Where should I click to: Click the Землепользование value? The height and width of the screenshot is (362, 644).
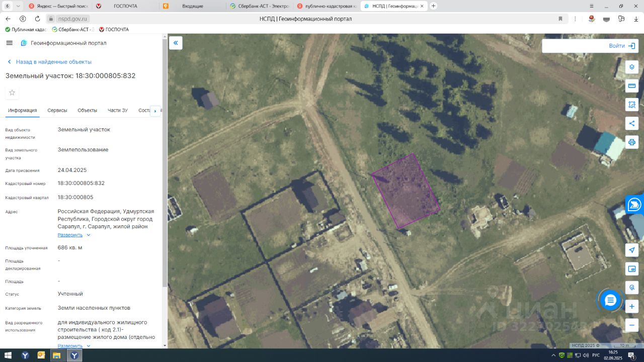[83, 150]
